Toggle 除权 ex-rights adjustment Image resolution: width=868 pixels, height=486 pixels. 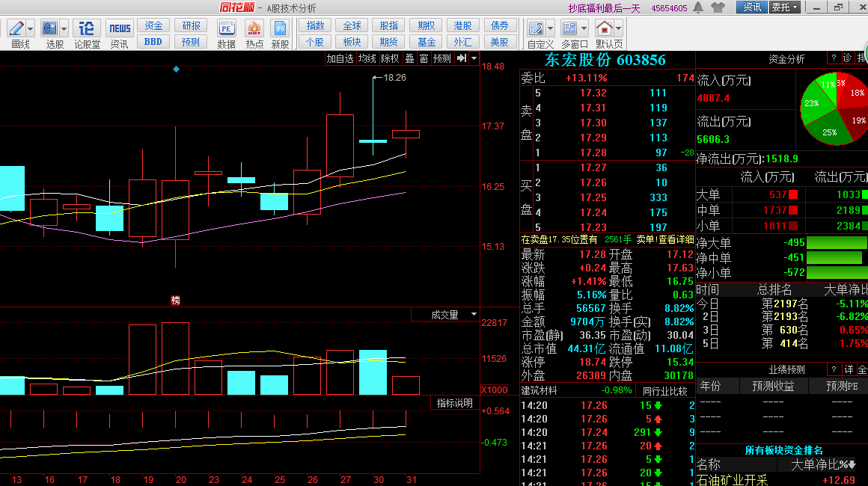click(390, 58)
